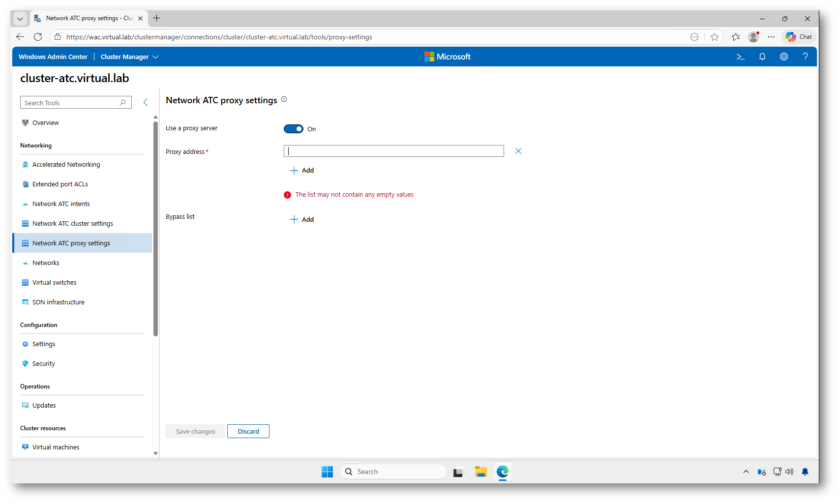Image resolution: width=840 pixels, height=504 pixels.
Task: Open the PowerShell console icon in header
Action: (740, 57)
